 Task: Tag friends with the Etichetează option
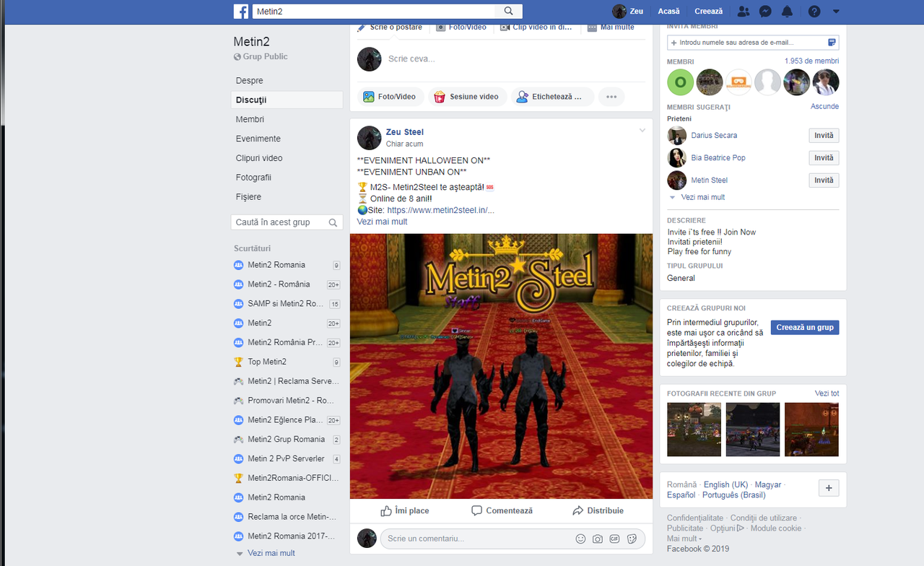pos(552,96)
